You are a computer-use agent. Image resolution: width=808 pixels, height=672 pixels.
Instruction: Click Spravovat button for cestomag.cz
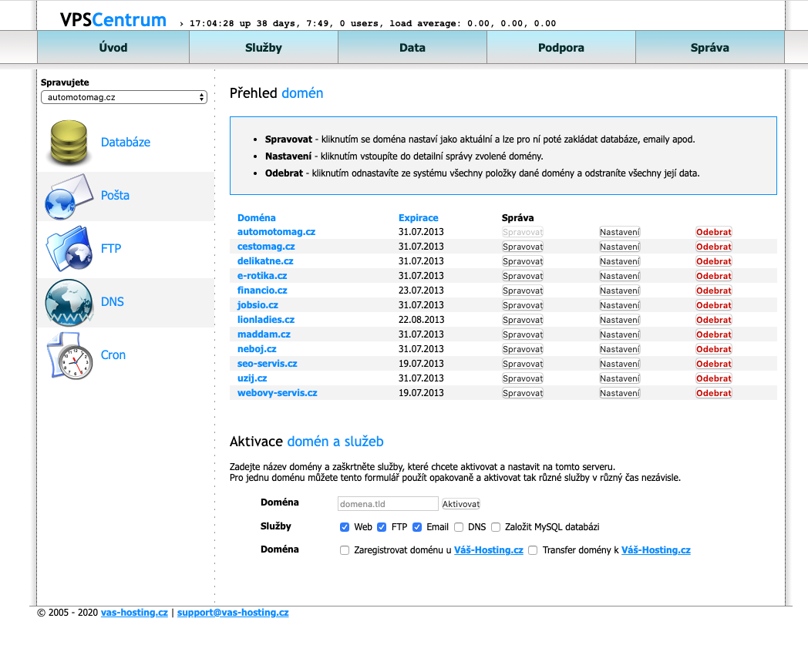[x=522, y=247]
